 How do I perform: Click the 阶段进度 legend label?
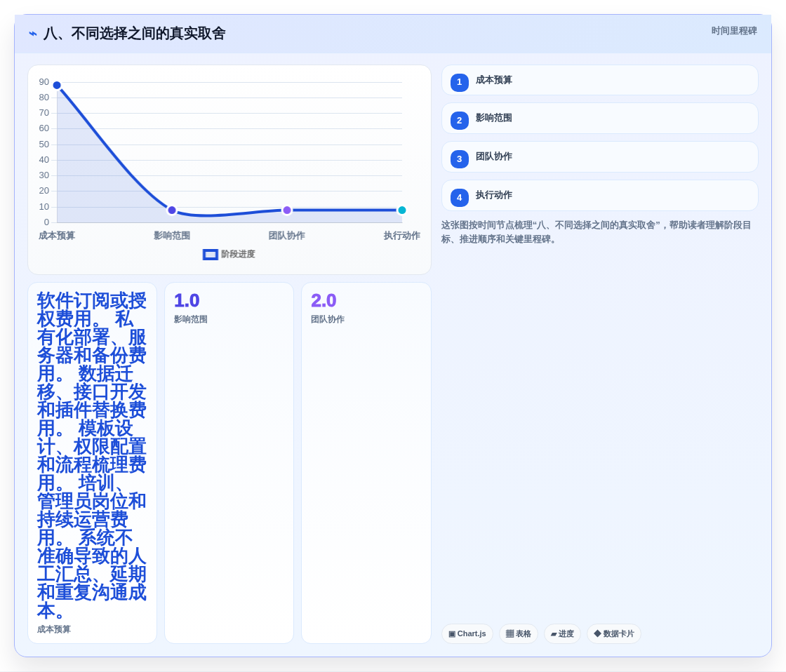point(238,254)
